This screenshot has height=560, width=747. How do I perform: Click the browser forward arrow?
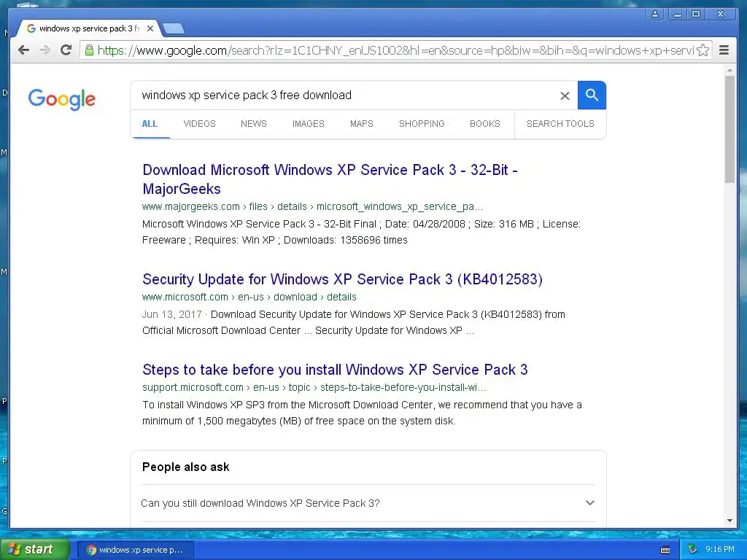(44, 50)
